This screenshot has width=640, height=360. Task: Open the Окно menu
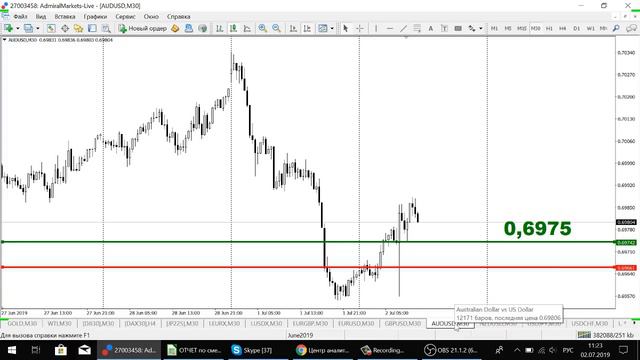[x=151, y=17]
